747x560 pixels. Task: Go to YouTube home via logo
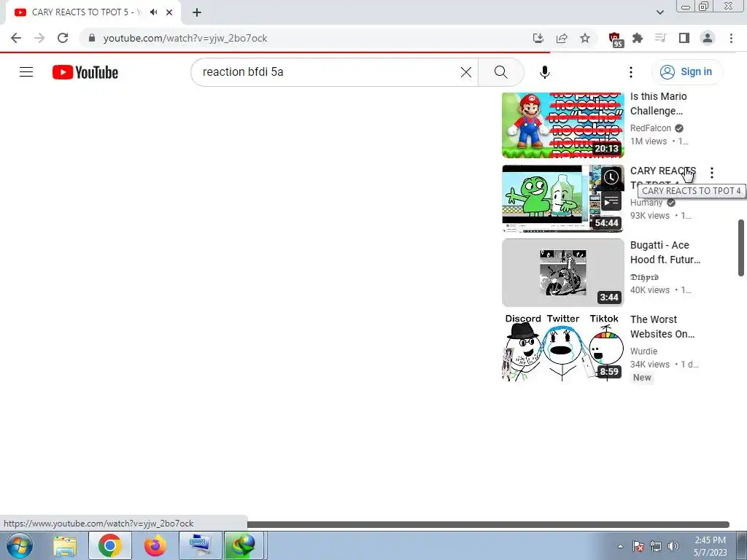point(85,72)
